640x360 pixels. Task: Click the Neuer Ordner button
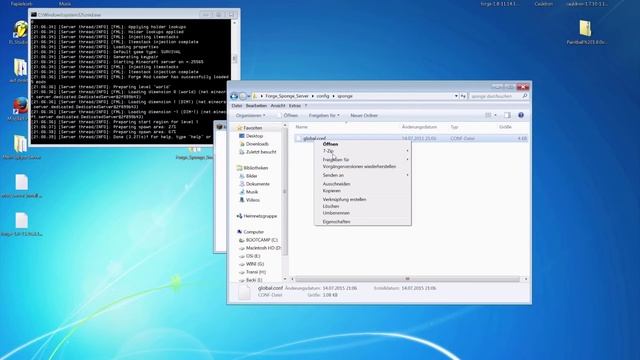coord(364,116)
